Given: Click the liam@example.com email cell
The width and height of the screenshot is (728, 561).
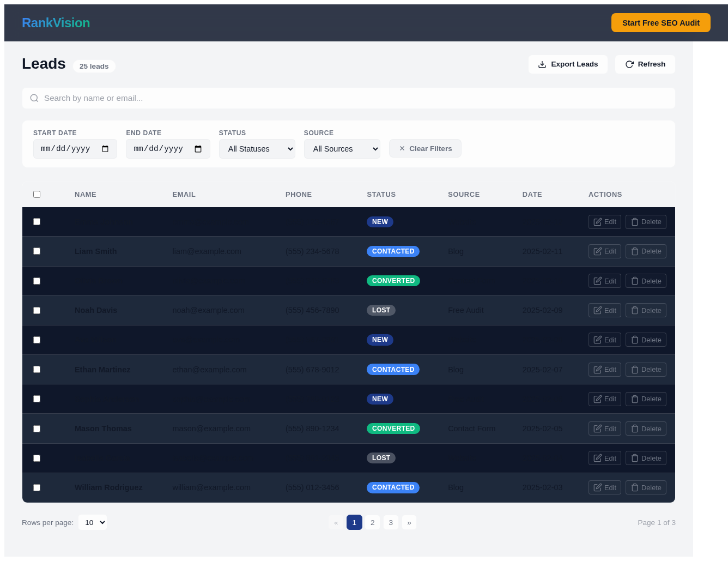Looking at the screenshot, I should [x=207, y=251].
